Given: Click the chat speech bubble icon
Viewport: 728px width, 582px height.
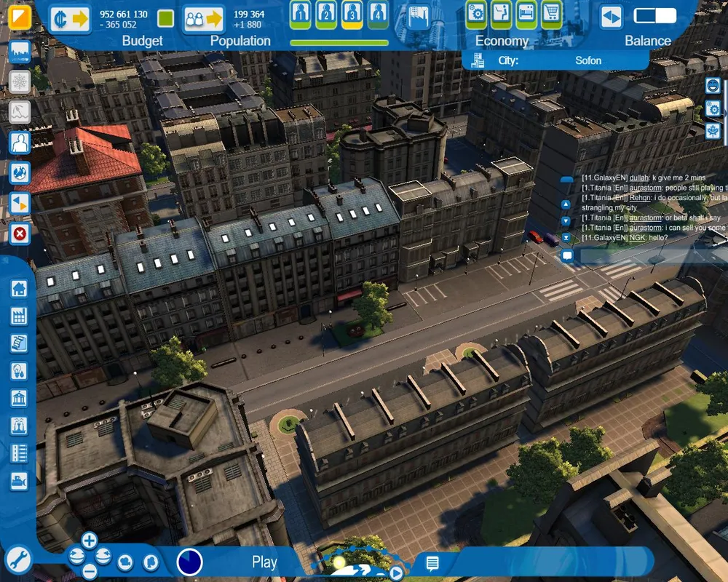Looking at the screenshot, I should click(x=567, y=255).
